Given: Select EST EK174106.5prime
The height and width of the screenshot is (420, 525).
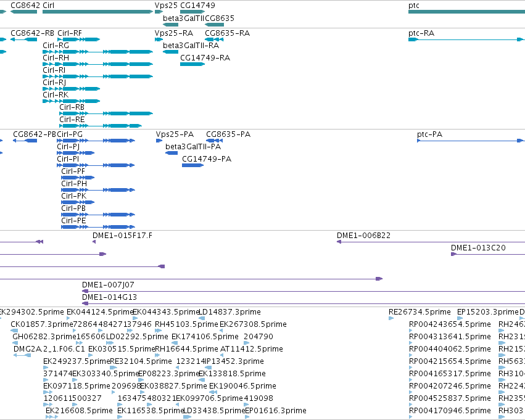Looking at the screenshot, I should (x=205, y=337).
